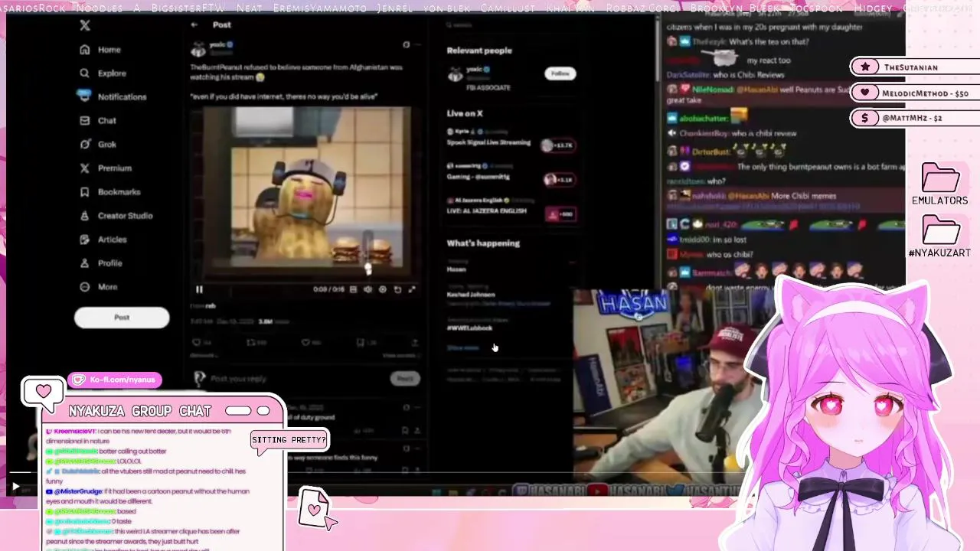Open the video player settings gear
Image resolution: width=980 pixels, height=551 pixels.
[x=382, y=289]
